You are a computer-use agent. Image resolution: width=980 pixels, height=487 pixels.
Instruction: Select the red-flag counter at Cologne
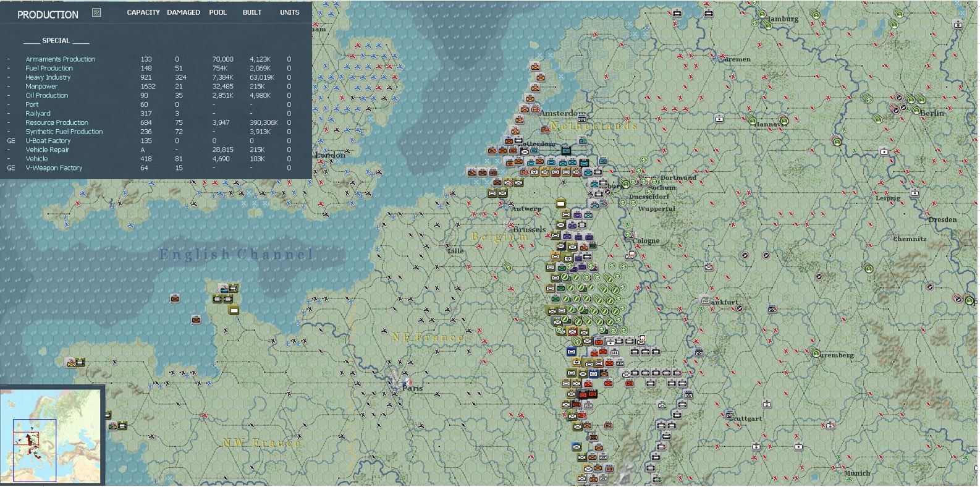click(631, 255)
